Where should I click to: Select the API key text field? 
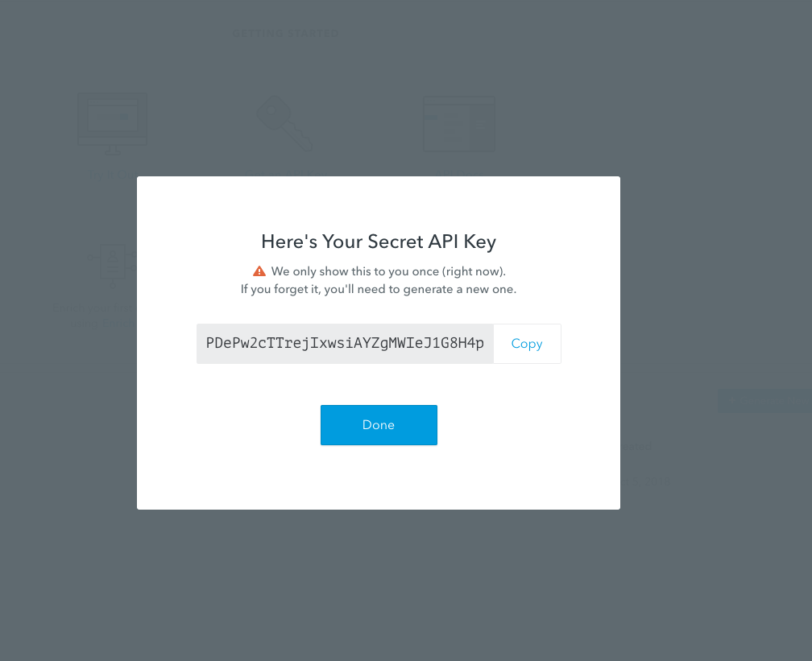(345, 344)
